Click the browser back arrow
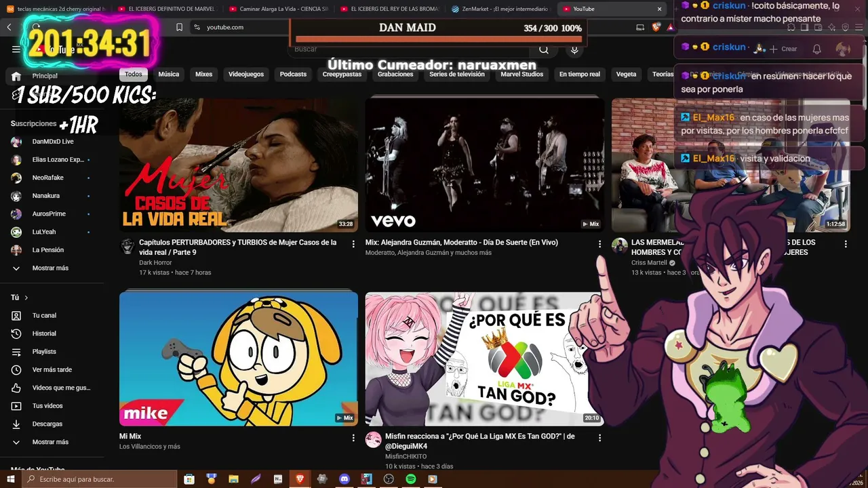 pos(9,27)
